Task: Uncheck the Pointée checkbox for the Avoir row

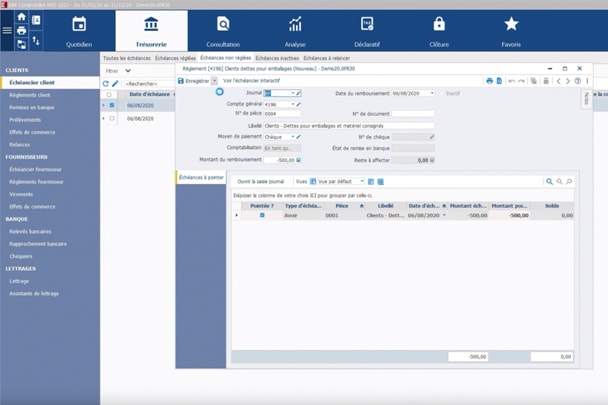Action: (261, 215)
